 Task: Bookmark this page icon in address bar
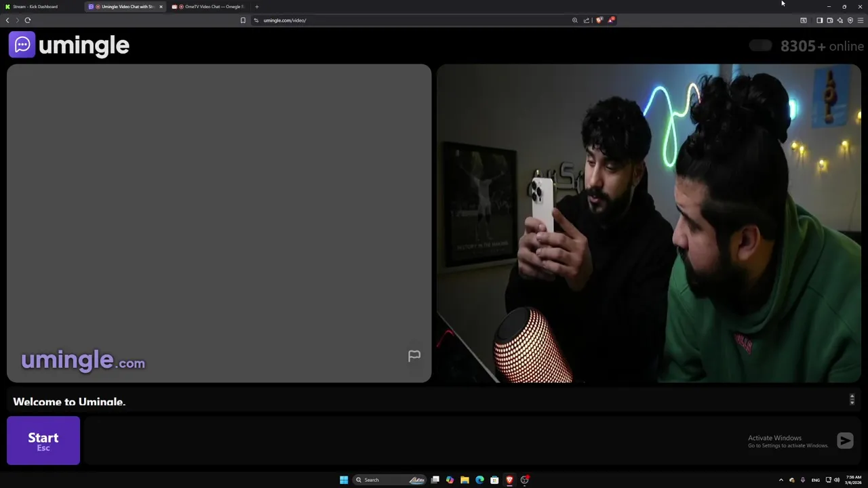click(x=243, y=20)
